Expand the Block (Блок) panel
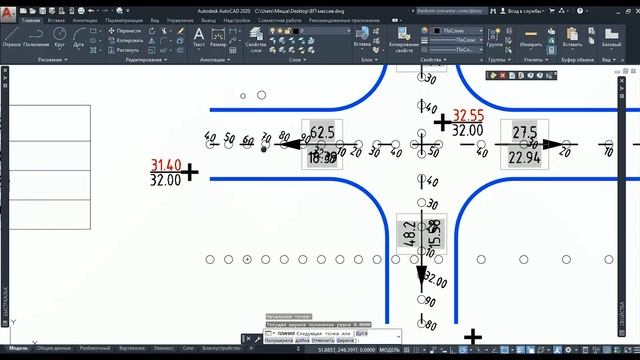This screenshot has height=360, width=640. pyautogui.click(x=369, y=60)
